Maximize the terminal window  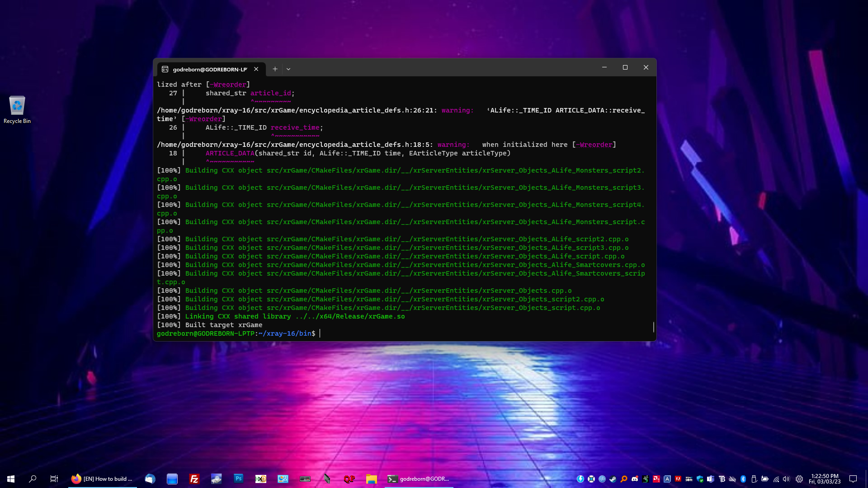coord(625,67)
